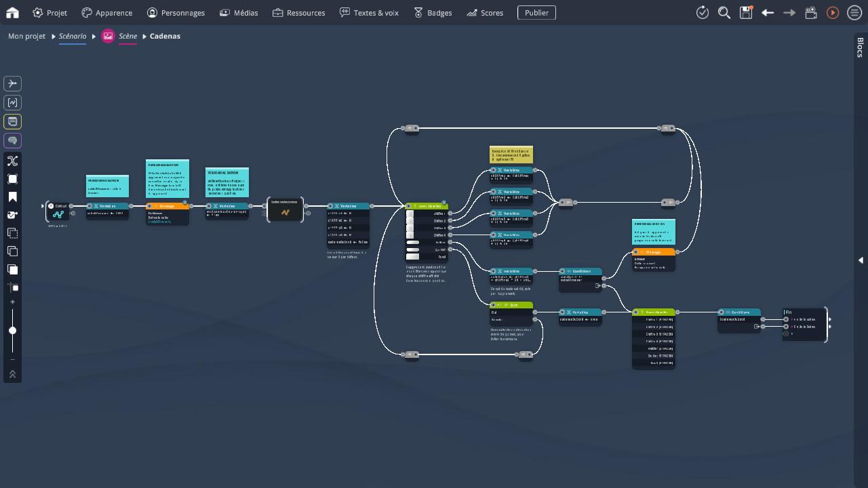Open the Blocs side panel tab
Image resolution: width=868 pixels, height=488 pixels.
click(860, 47)
